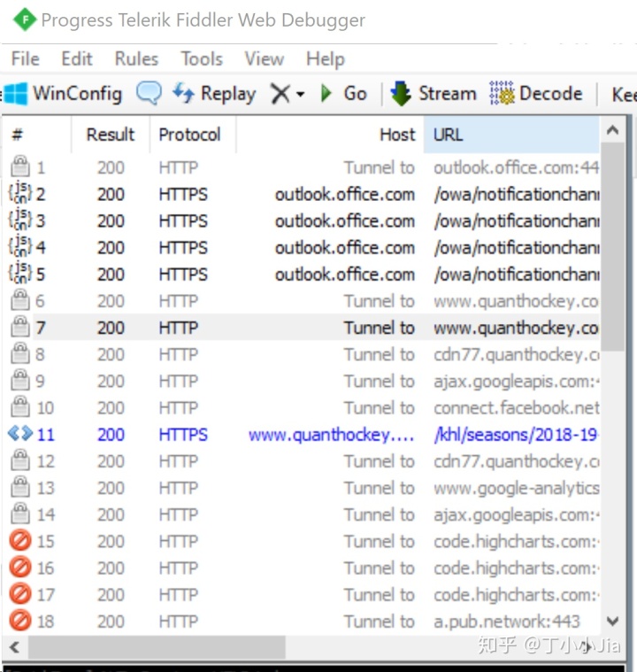Click the Fiddler logo icon in title bar
The image size is (637, 672).
tap(25, 19)
